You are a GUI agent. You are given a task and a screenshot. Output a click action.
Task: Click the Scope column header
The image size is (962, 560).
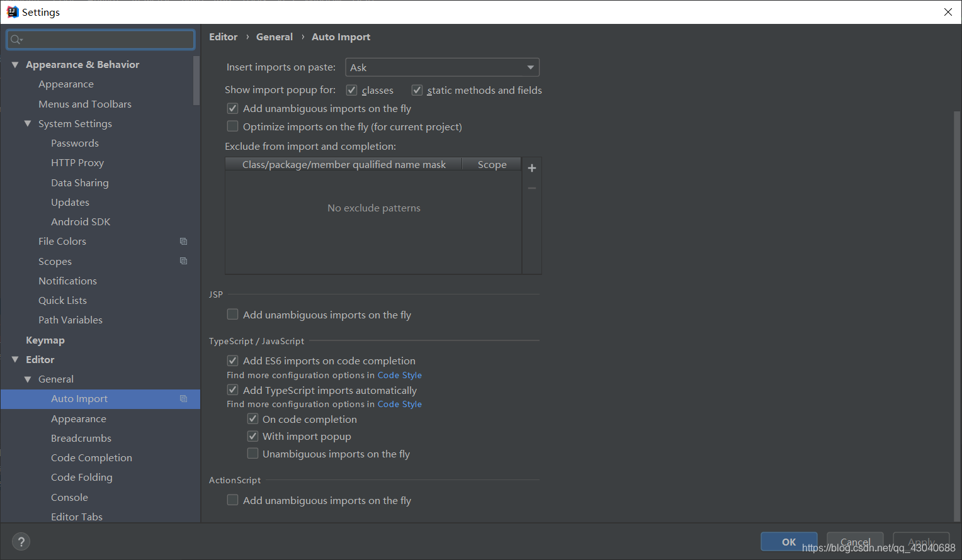(492, 165)
